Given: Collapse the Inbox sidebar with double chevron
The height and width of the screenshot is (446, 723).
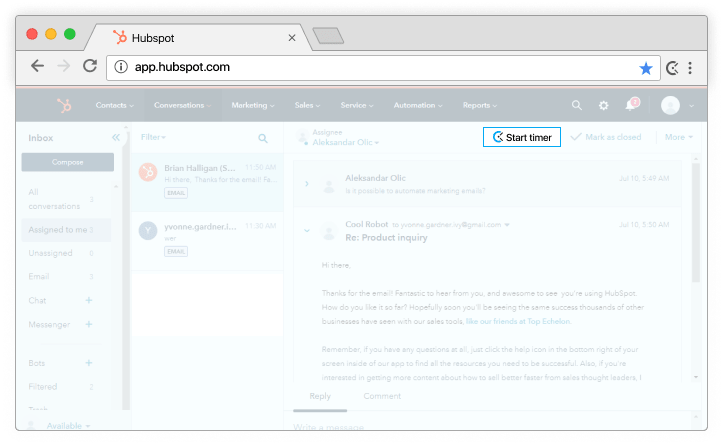Looking at the screenshot, I should (116, 137).
